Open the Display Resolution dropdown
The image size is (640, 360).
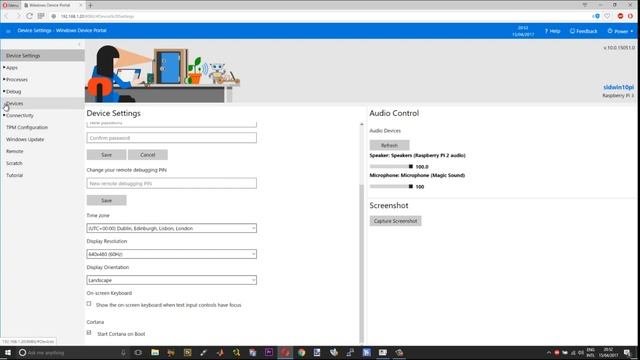[171, 254]
